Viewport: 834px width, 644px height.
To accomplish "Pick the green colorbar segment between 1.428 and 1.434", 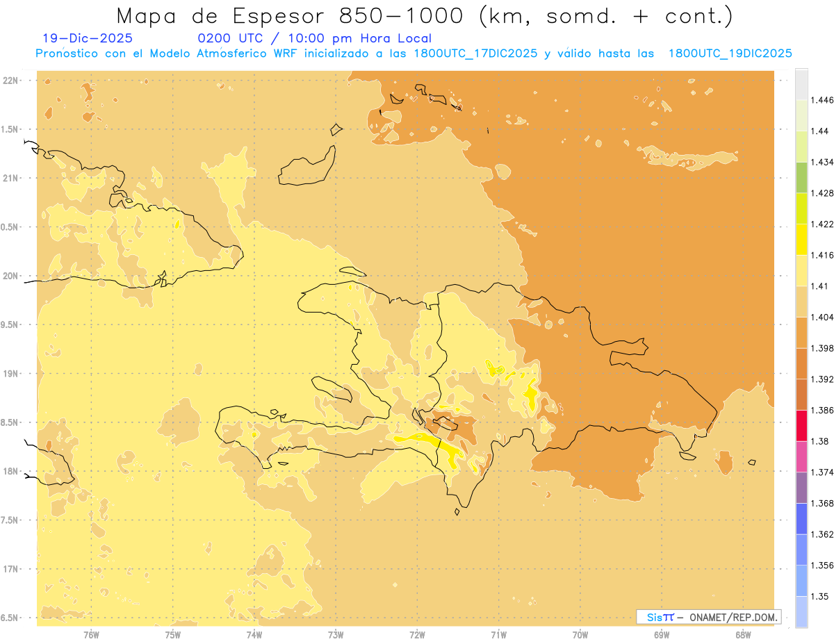I will tap(801, 177).
